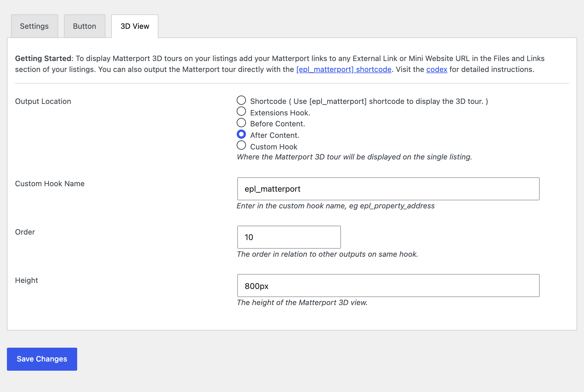
Task: Select the 3D View tab
Action: (x=135, y=26)
